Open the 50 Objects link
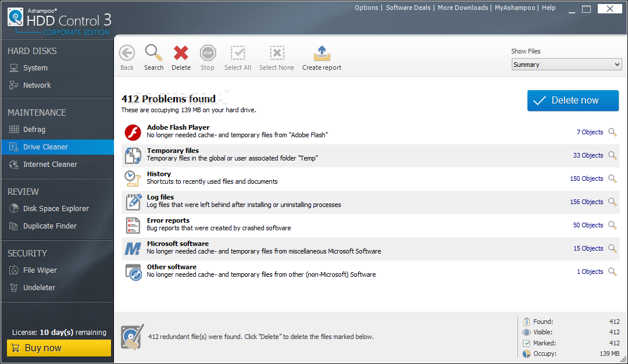 [x=588, y=225]
